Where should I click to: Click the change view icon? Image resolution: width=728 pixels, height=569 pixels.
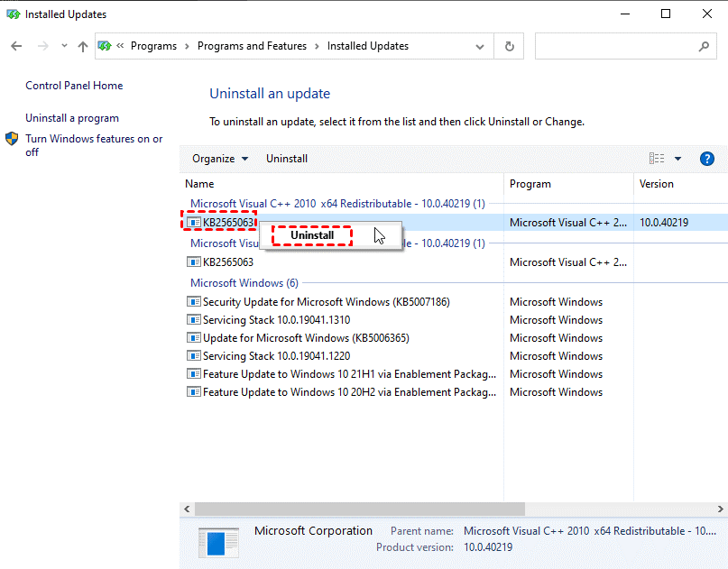[x=657, y=159]
